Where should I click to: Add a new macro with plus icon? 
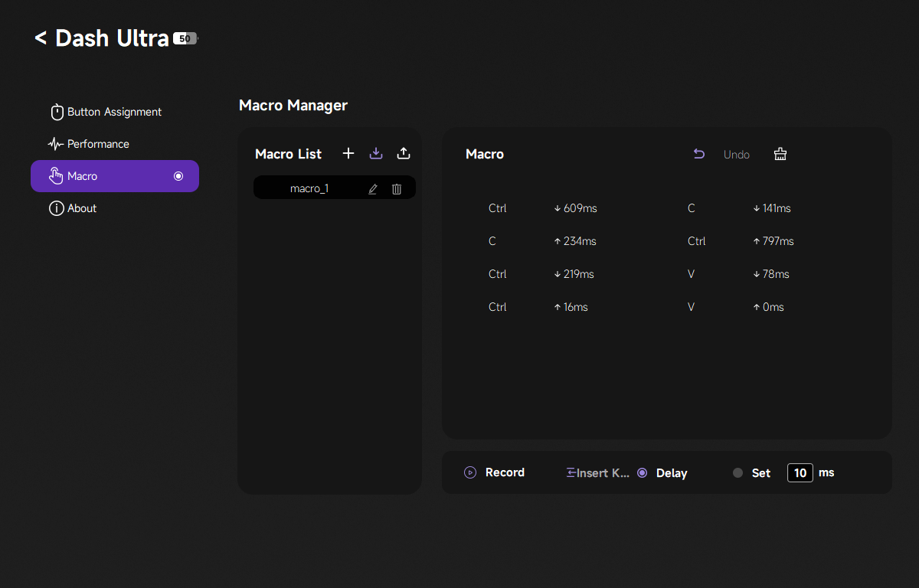tap(348, 154)
